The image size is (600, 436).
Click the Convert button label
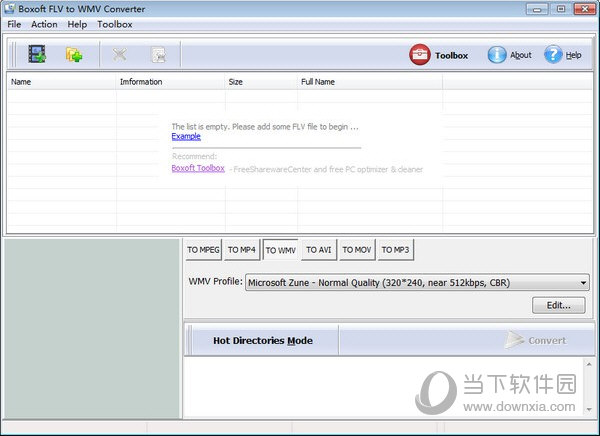point(547,340)
